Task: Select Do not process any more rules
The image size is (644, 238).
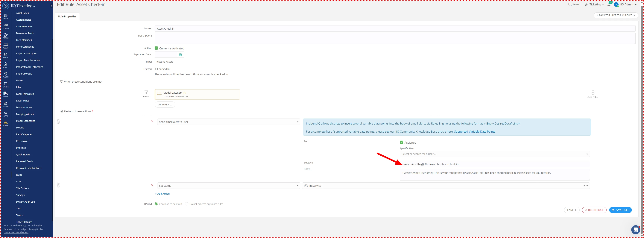Action: 186,204
